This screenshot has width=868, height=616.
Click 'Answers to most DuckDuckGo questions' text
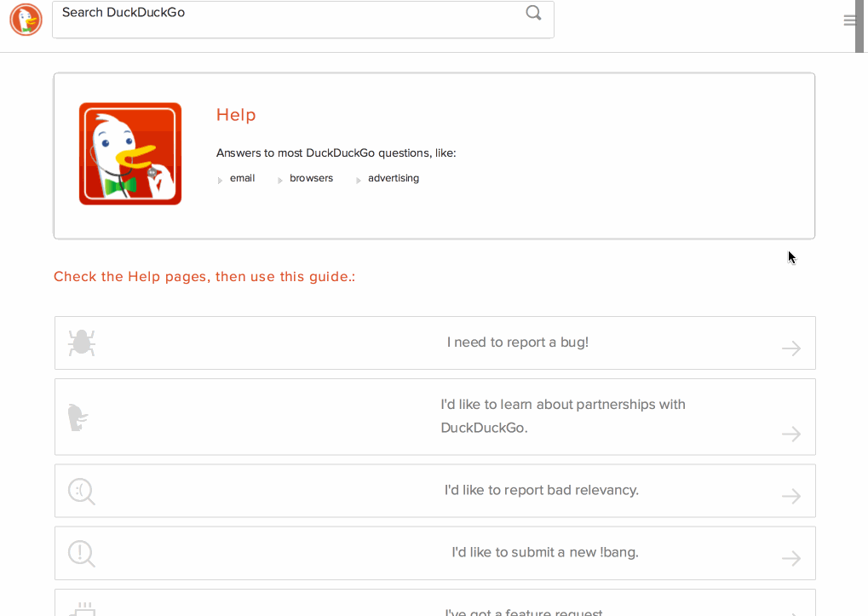coord(336,153)
